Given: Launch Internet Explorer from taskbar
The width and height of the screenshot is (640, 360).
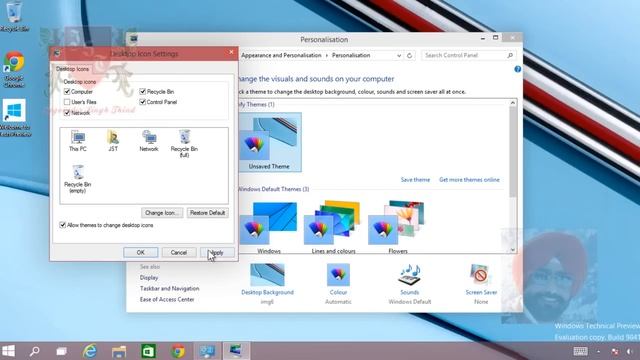Looking at the screenshot, I should tap(89, 351).
